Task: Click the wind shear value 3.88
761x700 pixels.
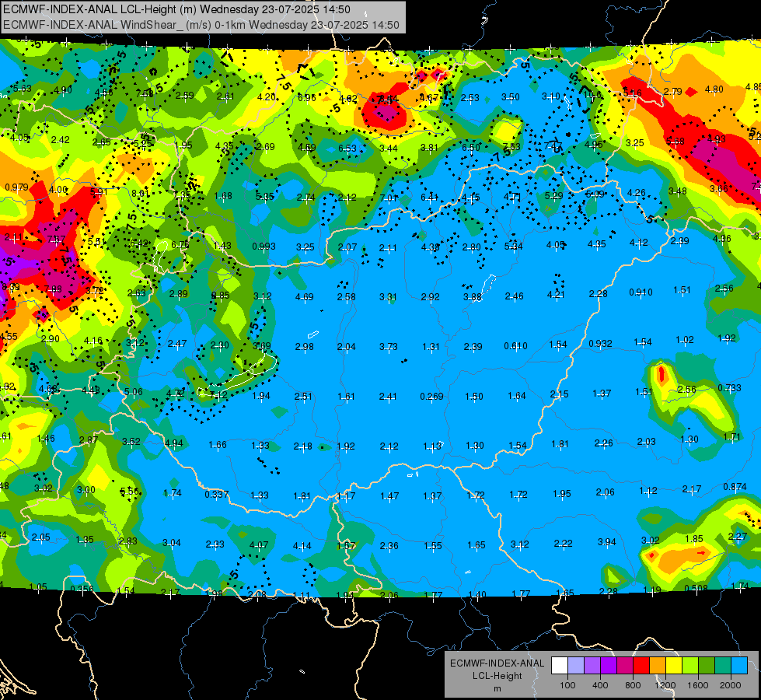Action: [x=473, y=297]
